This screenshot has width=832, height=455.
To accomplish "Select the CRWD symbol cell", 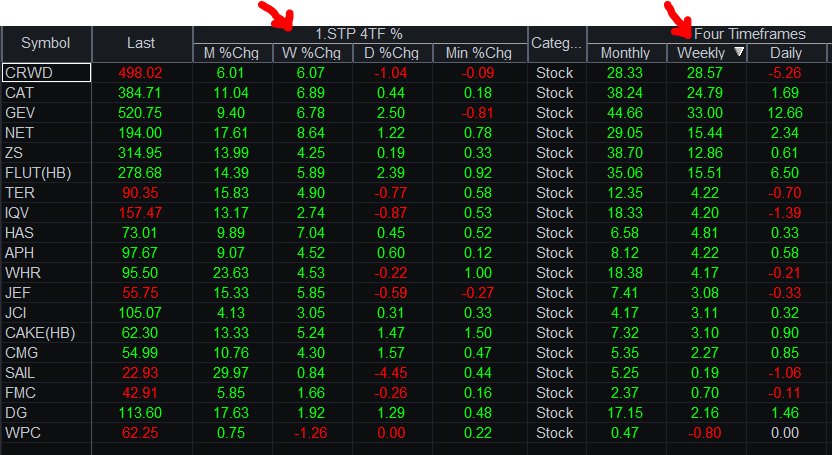I will (x=46, y=73).
